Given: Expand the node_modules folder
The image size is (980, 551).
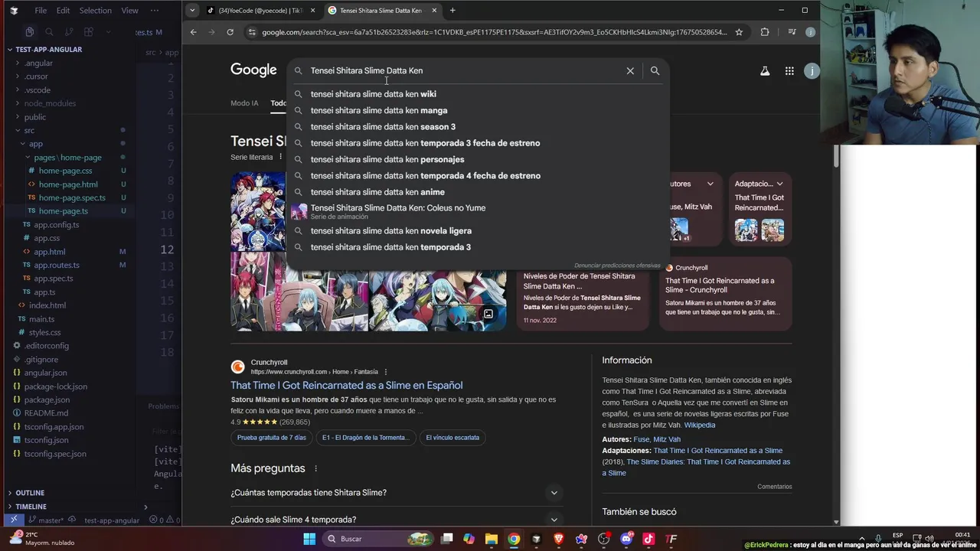Looking at the screenshot, I should tap(50, 103).
